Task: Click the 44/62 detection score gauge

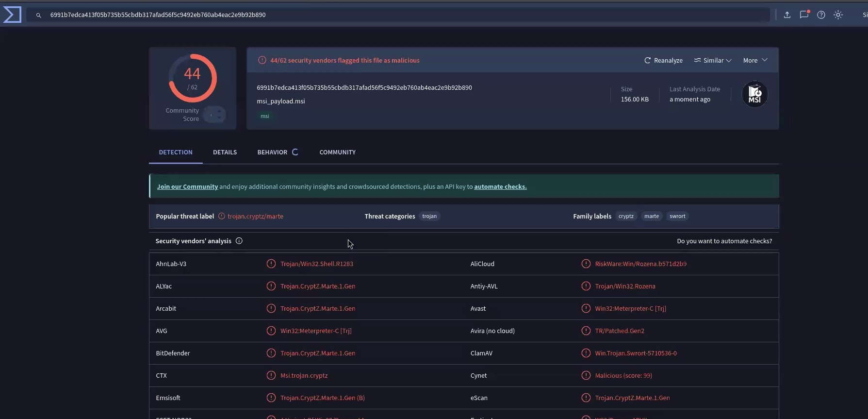Action: (193, 78)
